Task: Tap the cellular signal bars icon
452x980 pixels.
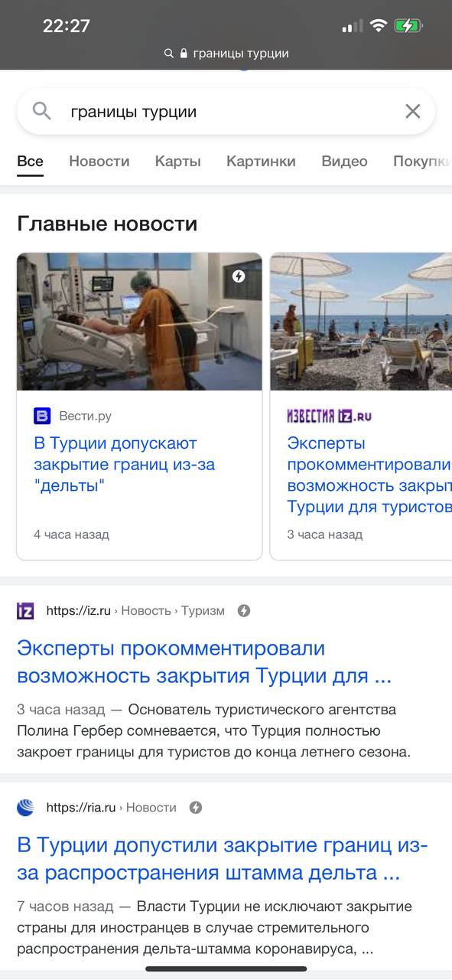Action: [x=353, y=27]
